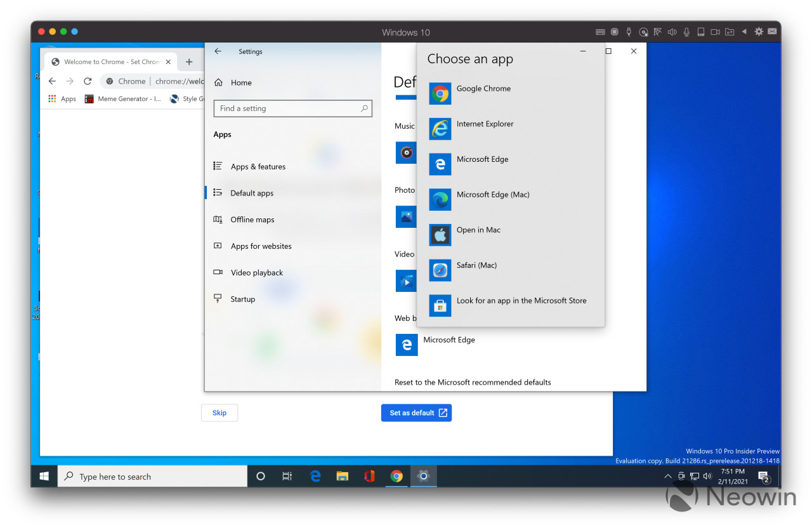Click the Video player default app icon

(406, 280)
